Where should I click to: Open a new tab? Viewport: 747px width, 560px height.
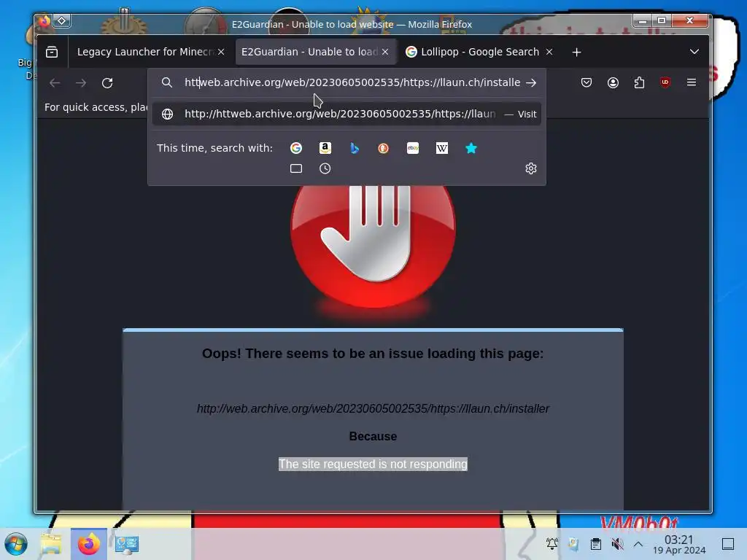pos(576,52)
